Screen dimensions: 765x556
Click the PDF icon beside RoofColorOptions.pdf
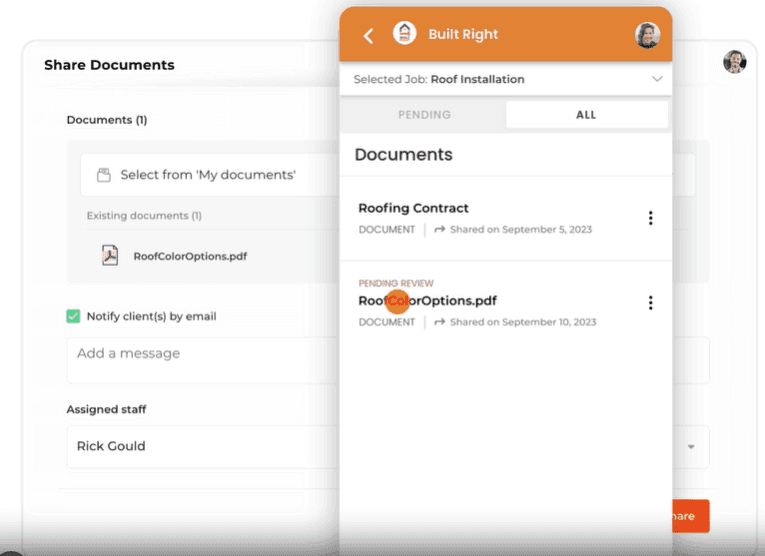[110, 256]
